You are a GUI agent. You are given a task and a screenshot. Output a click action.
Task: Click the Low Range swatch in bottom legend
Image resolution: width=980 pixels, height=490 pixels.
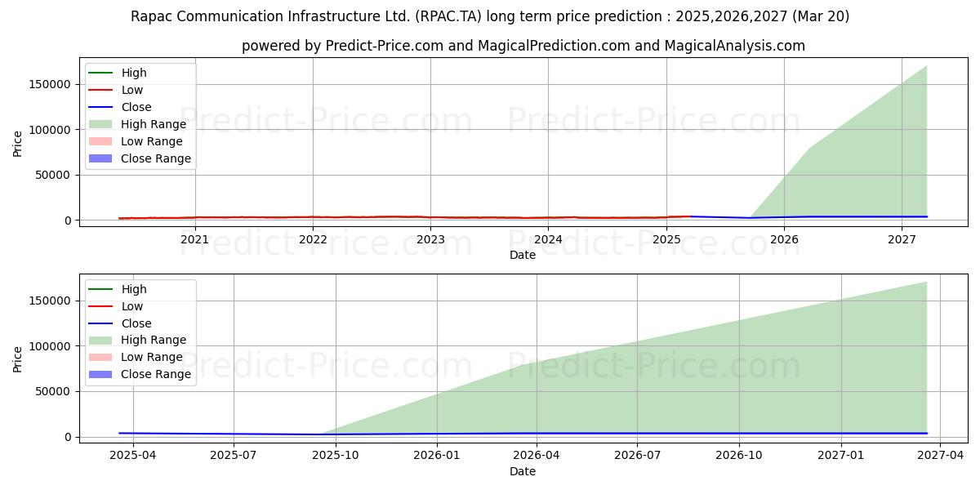(x=103, y=358)
